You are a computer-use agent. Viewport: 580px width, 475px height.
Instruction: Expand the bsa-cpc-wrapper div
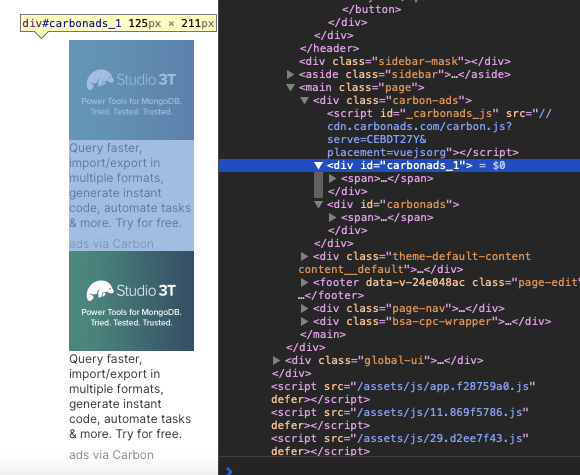[304, 321]
